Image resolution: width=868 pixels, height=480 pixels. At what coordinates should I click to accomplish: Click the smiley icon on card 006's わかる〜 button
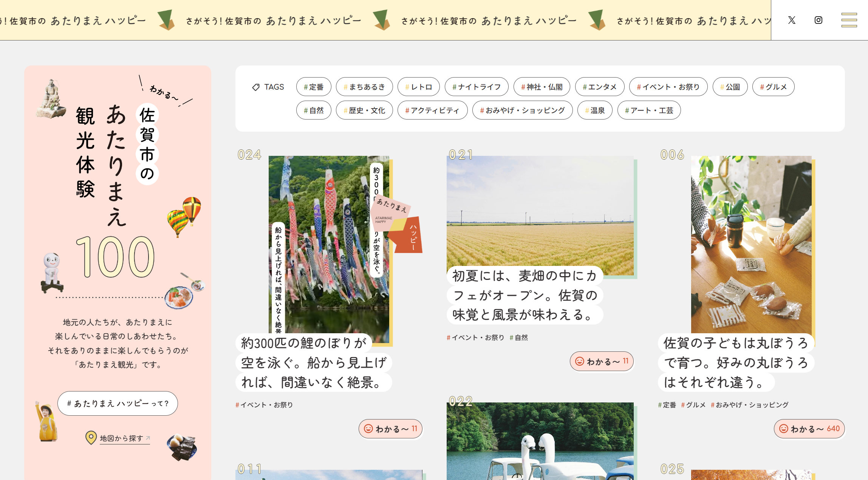point(784,429)
